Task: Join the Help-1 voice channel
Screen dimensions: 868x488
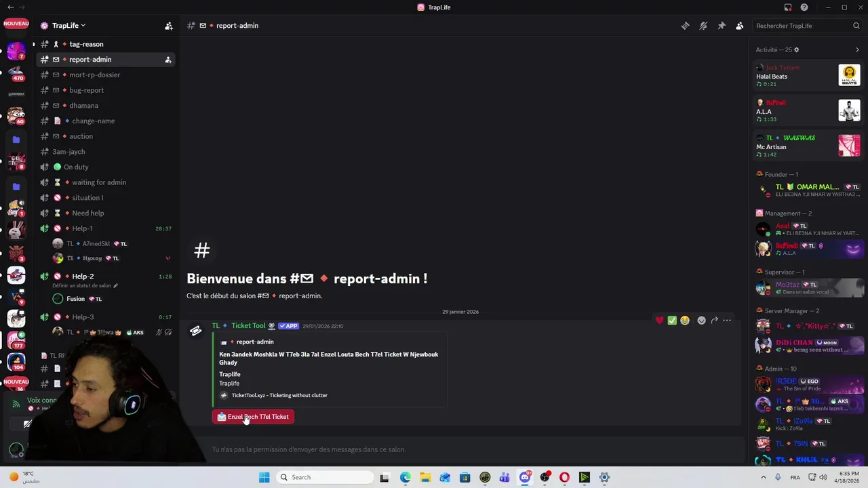Action: click(105, 228)
